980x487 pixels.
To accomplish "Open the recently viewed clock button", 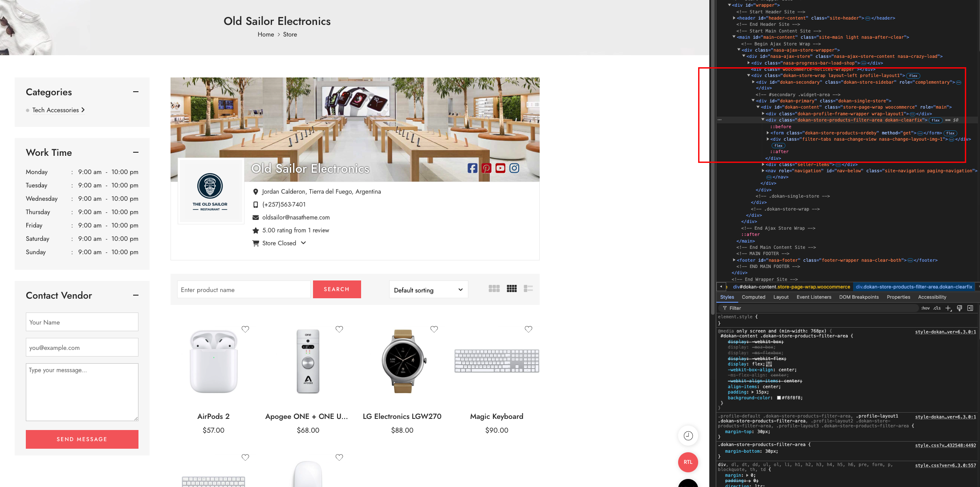I will click(688, 436).
